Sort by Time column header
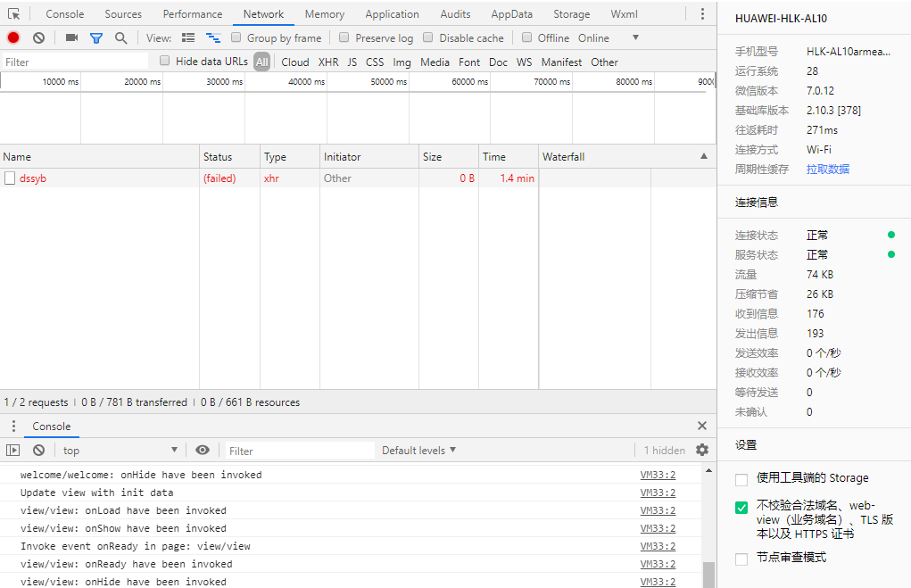This screenshot has width=911, height=588. [509, 157]
